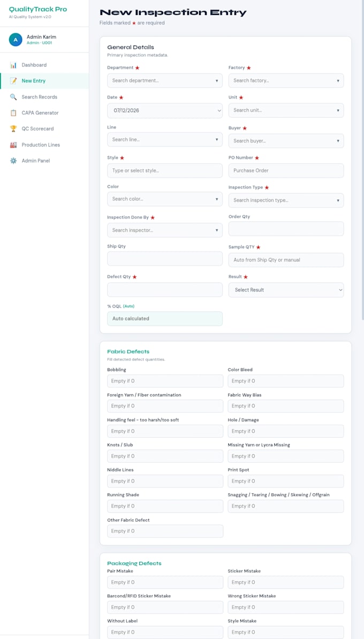The width and height of the screenshot is (364, 639).
Task: Click the Other Fabric Defect input
Action: point(165,531)
